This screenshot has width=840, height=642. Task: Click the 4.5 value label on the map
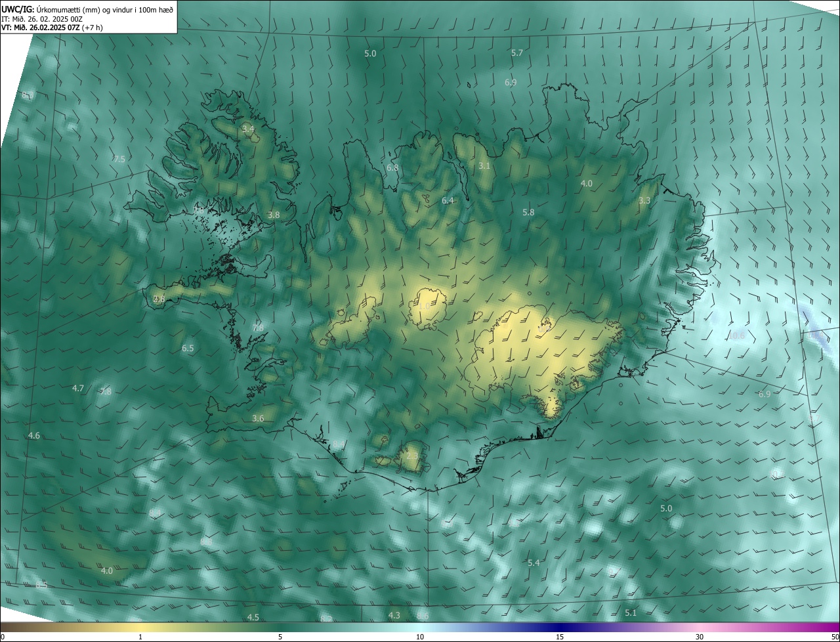[253, 618]
